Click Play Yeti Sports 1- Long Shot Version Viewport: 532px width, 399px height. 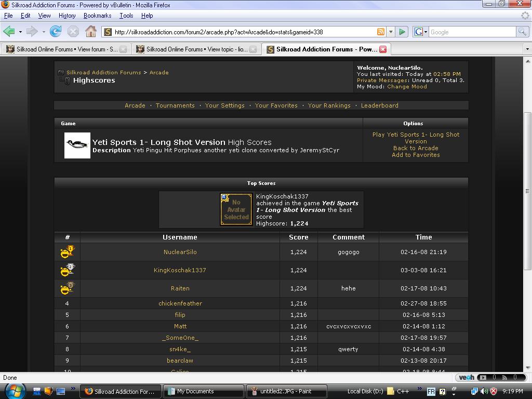point(416,138)
